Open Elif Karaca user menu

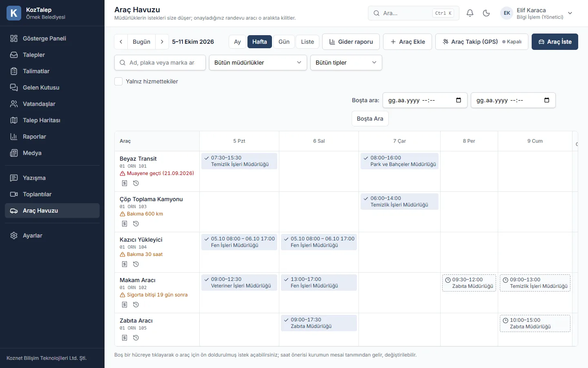[537, 13]
